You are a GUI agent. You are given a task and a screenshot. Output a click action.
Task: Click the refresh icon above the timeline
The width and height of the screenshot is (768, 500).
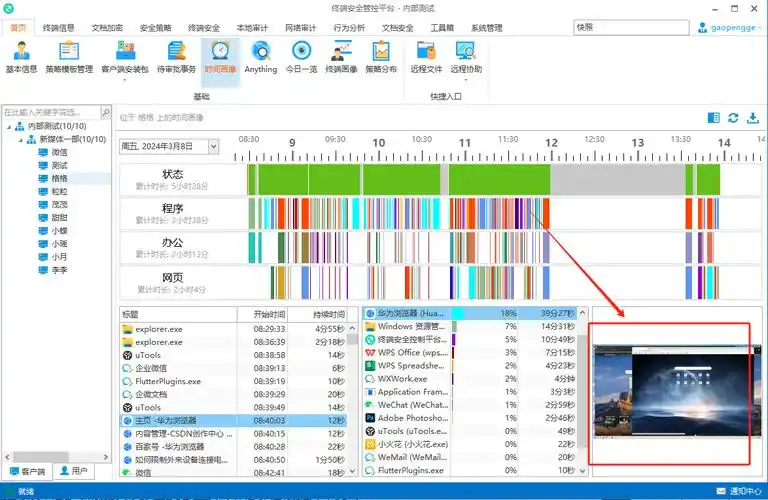pos(733,118)
